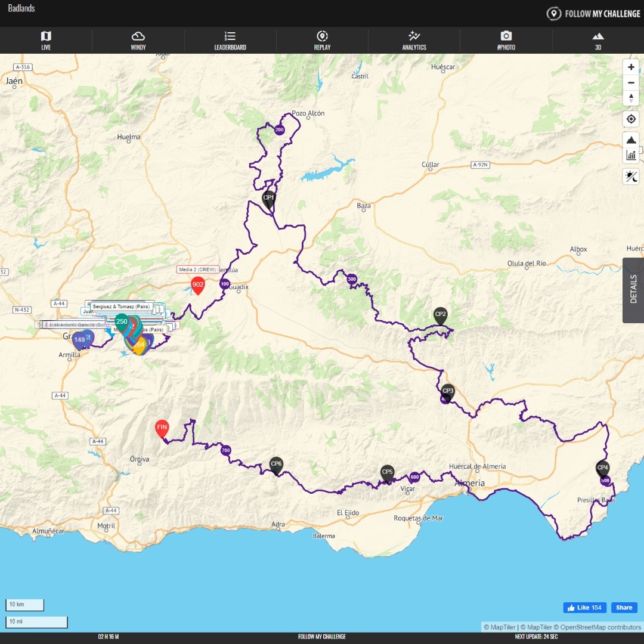Click the Share button
The width and height of the screenshot is (644, 644).
pos(624,607)
